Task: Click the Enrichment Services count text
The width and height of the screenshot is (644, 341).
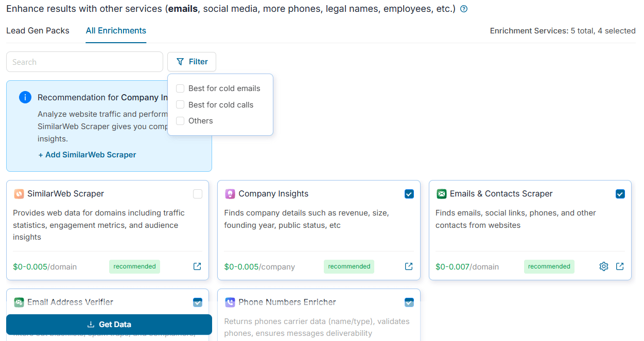Action: point(563,31)
